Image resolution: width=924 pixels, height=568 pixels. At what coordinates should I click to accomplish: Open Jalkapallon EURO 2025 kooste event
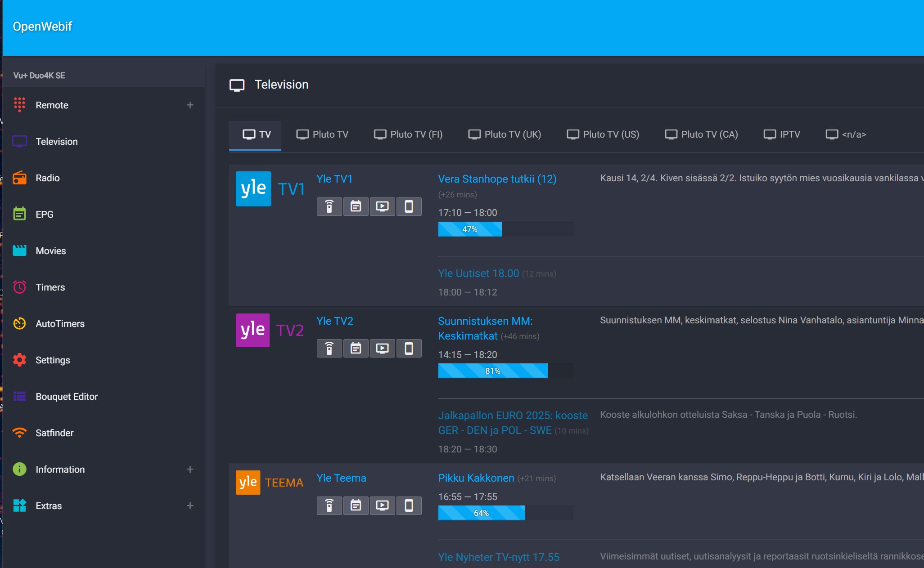tap(513, 423)
